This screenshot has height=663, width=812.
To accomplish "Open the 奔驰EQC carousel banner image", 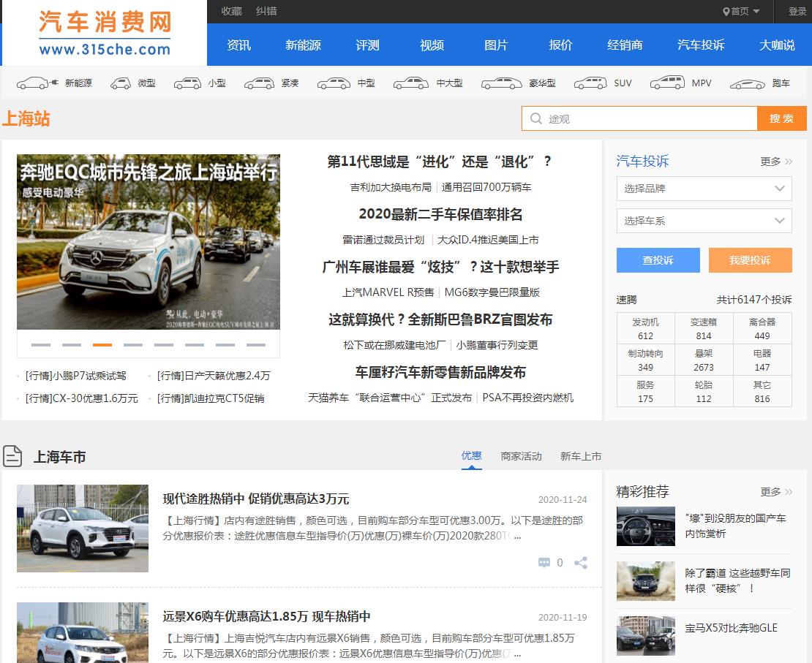I will [x=149, y=242].
